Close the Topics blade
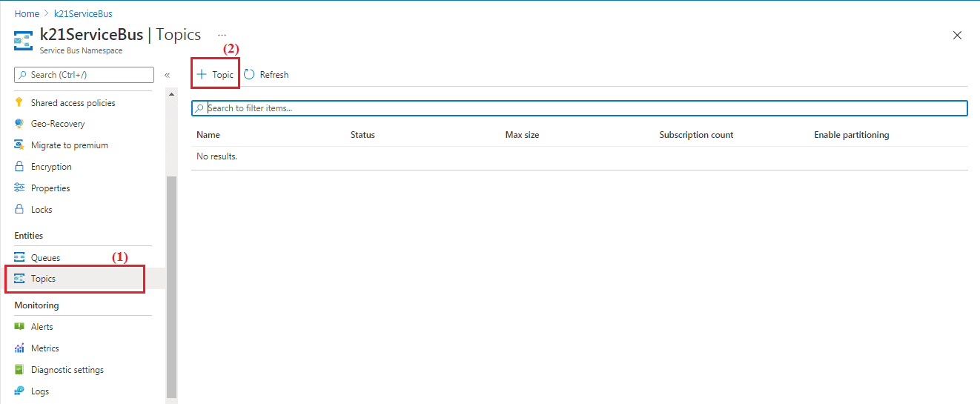980x404 pixels. (957, 35)
